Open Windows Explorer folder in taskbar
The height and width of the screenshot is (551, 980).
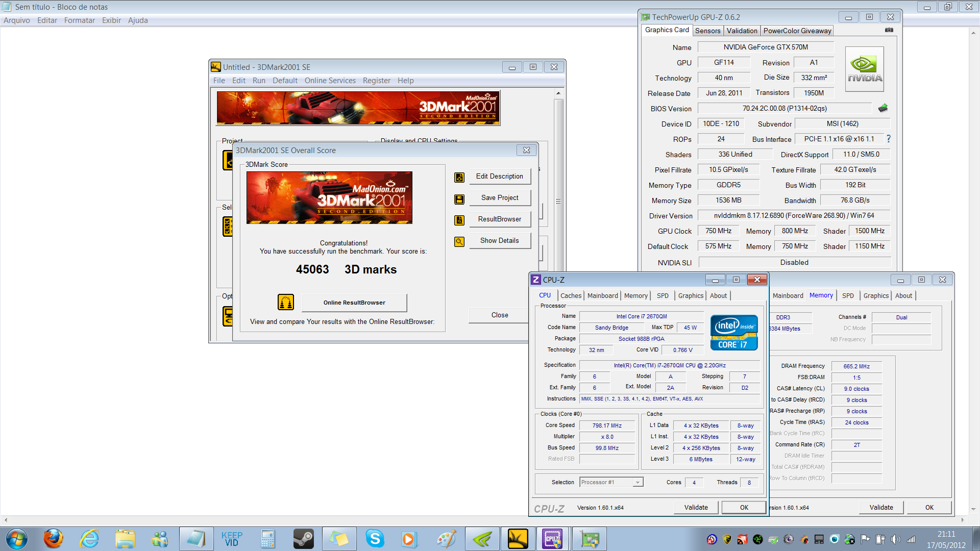tap(125, 539)
